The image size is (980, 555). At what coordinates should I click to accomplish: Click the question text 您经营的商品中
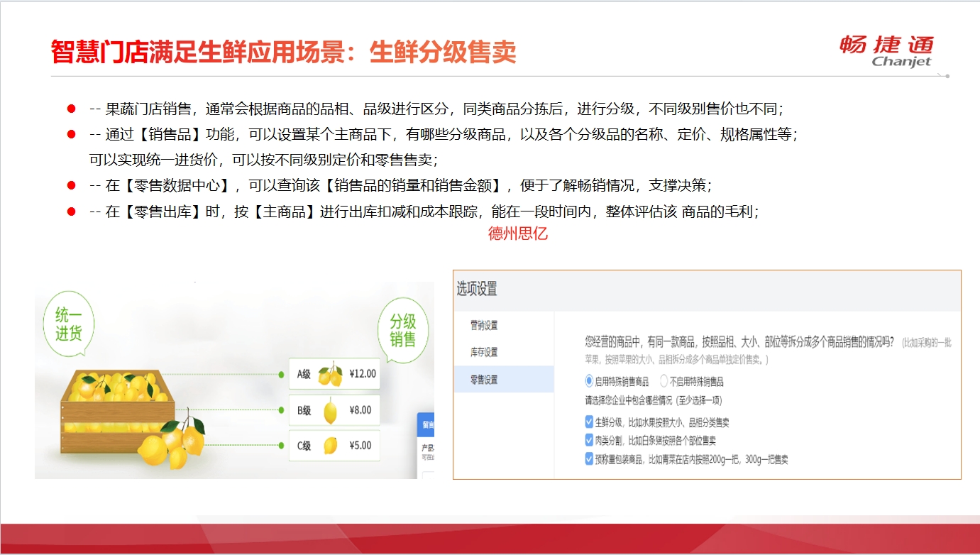[x=739, y=341]
